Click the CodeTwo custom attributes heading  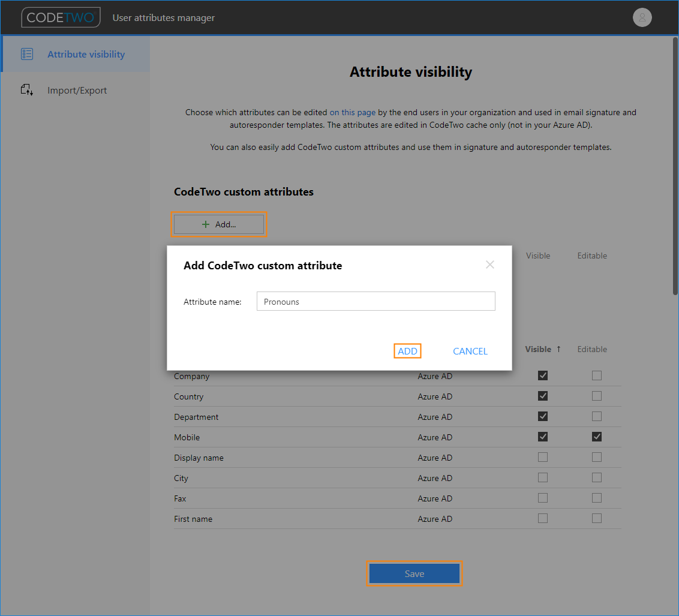(x=244, y=192)
